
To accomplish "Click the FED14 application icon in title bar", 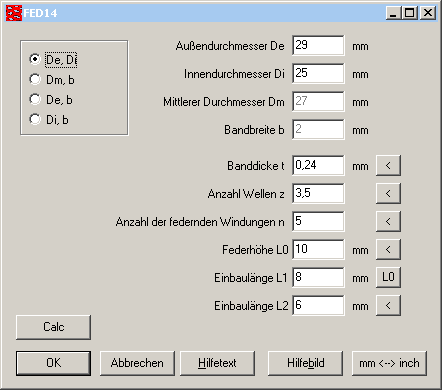I will [14, 13].
